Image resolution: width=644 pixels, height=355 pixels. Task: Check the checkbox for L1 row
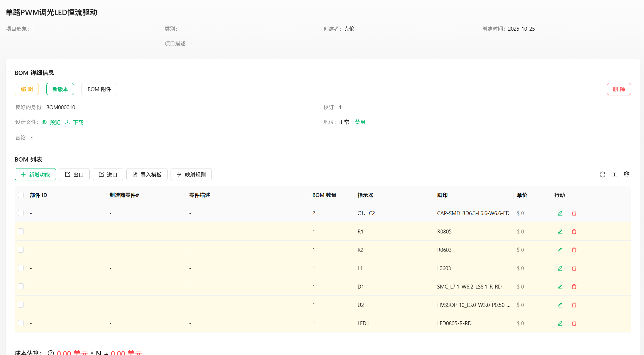click(x=21, y=268)
